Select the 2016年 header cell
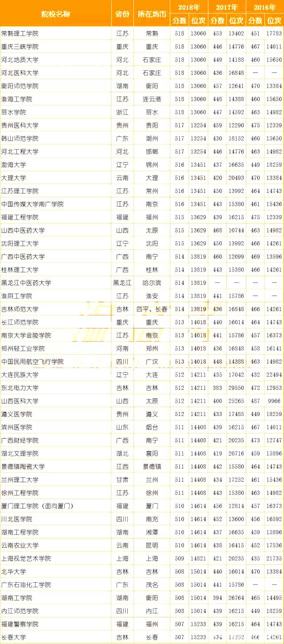The width and height of the screenshot is (284, 644). tap(264, 7)
